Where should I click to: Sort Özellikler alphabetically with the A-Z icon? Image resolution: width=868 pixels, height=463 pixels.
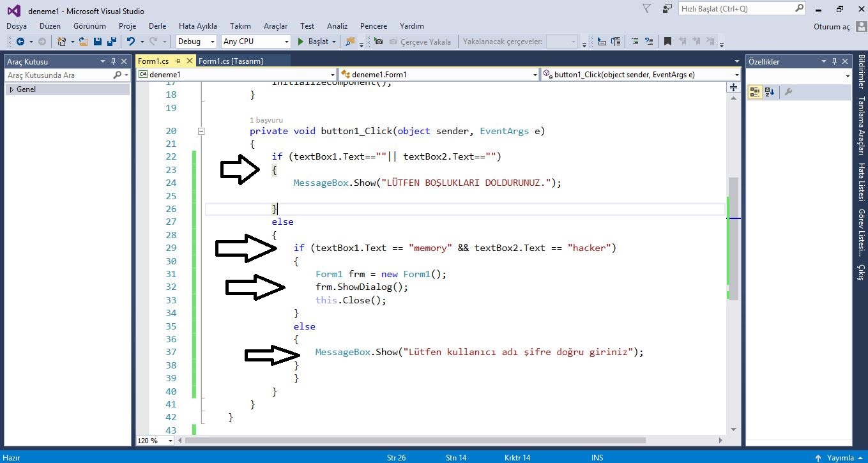point(769,92)
